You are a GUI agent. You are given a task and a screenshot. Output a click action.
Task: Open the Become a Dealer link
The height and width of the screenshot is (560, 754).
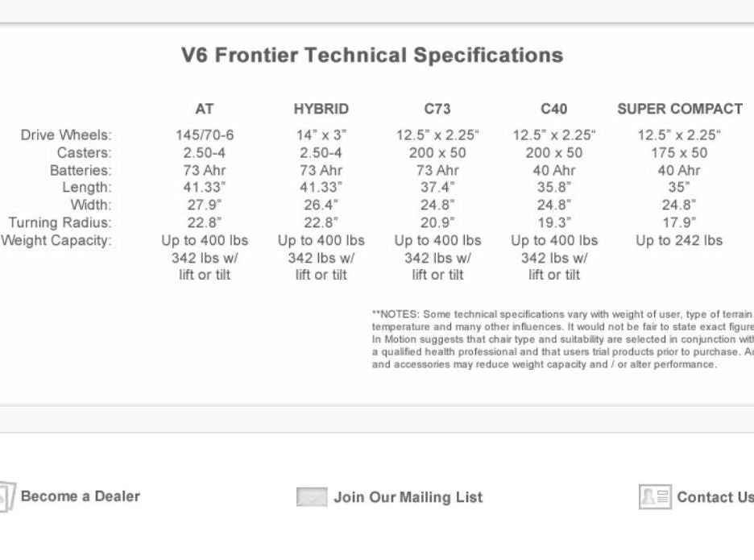80,496
